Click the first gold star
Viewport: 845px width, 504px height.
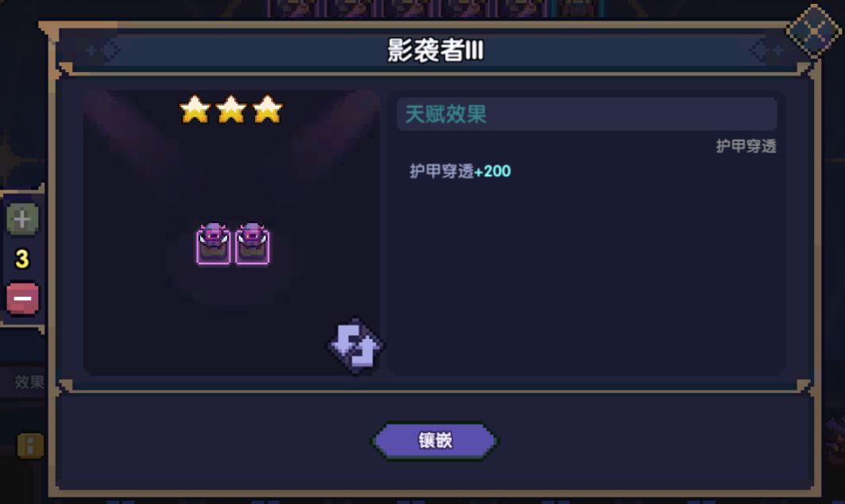click(x=195, y=110)
